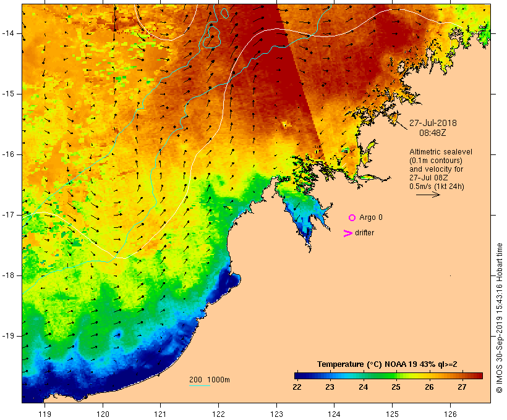The image size is (507, 420).
Task: Click the '26' colorbar tick label
Action: pyautogui.click(x=429, y=387)
